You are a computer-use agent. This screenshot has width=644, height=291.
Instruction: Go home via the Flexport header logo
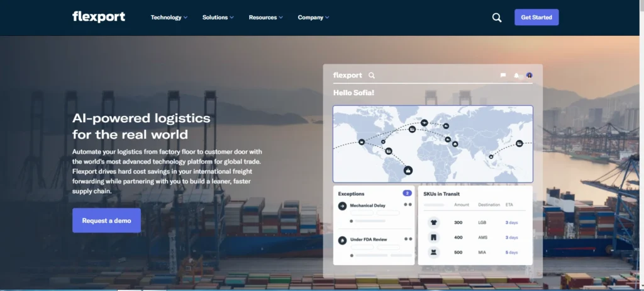(x=99, y=17)
